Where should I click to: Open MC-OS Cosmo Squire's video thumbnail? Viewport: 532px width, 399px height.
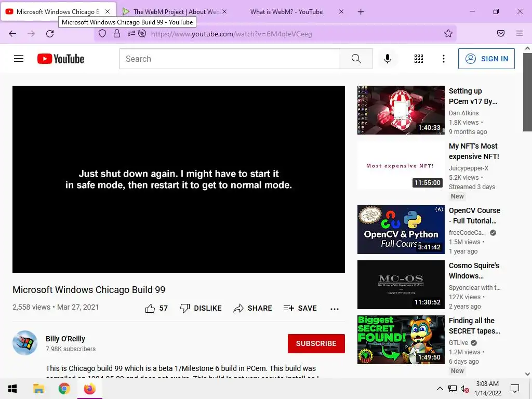[x=401, y=285]
